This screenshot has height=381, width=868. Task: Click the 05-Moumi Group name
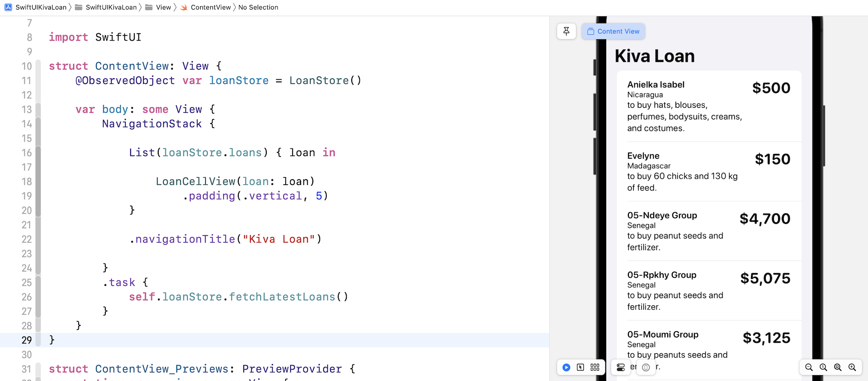(663, 334)
